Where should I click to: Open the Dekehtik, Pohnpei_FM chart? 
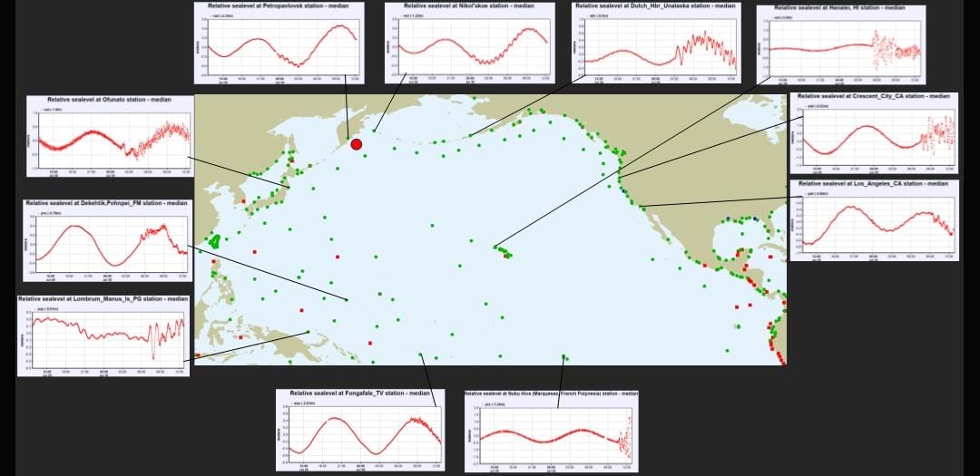[x=105, y=240]
